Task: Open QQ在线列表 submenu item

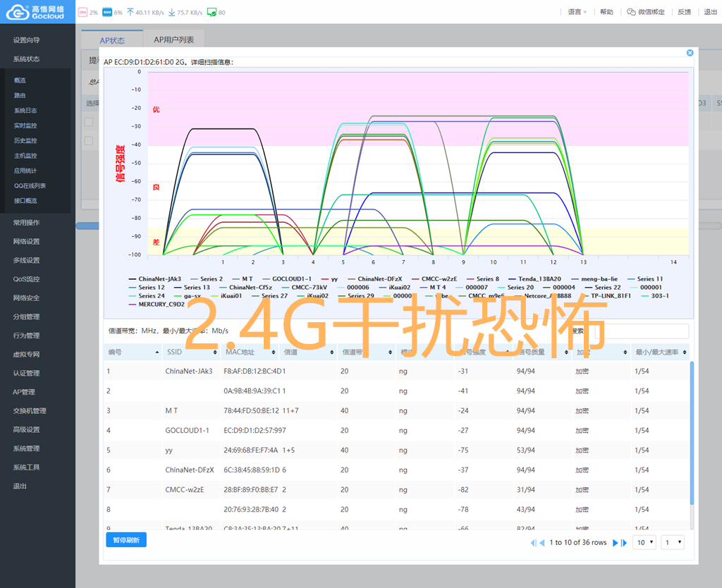Action: (x=30, y=185)
